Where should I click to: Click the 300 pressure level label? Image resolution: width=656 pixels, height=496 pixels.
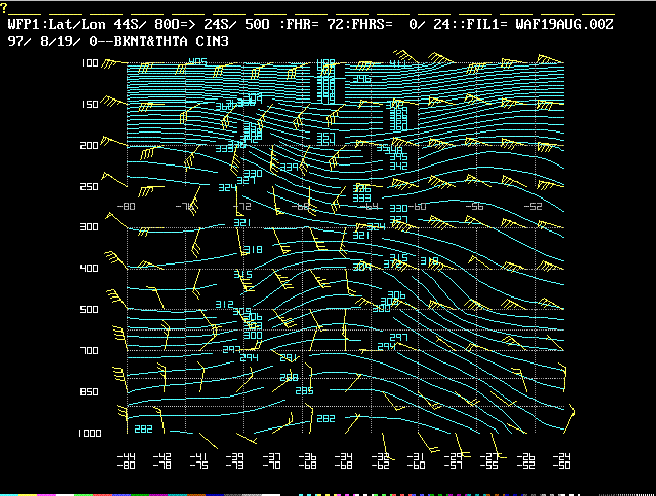tap(89, 227)
